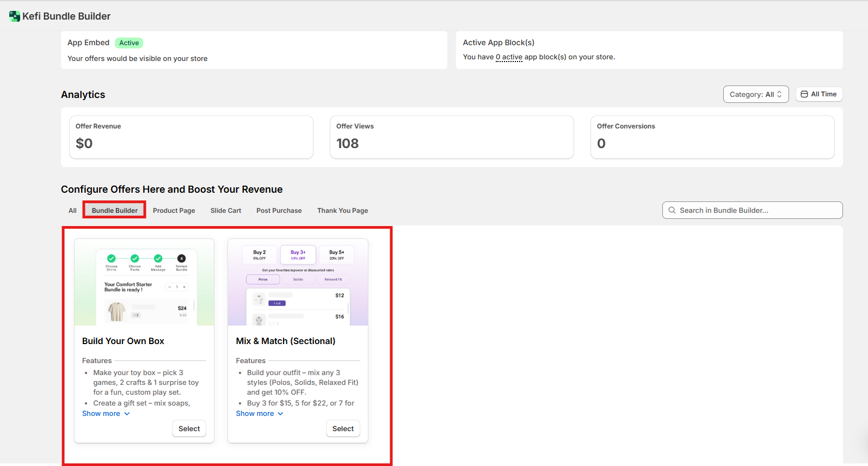Go to the Product Page tab
The image size is (868, 466).
[x=174, y=211]
